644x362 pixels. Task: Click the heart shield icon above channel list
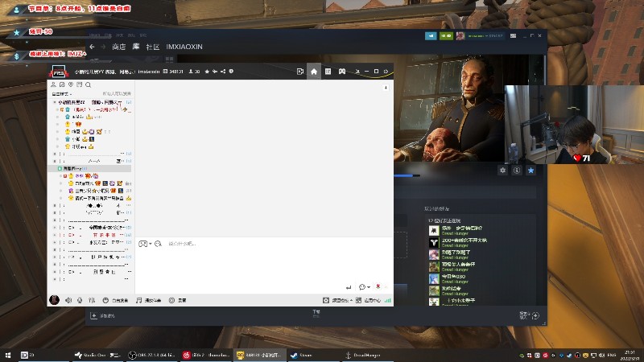[71, 84]
